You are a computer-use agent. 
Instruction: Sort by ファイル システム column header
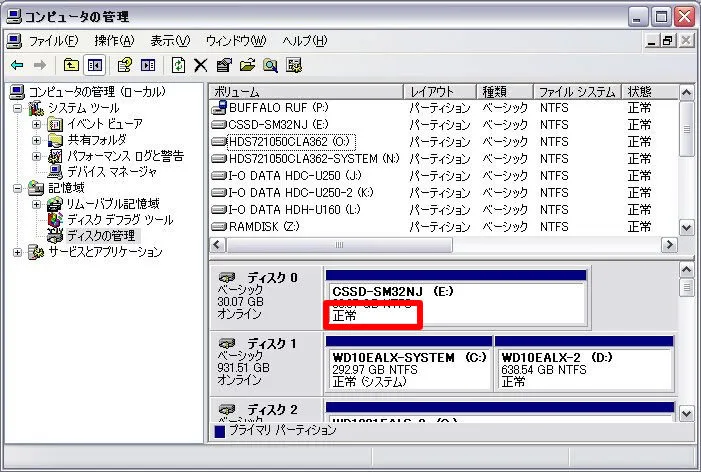point(577,92)
